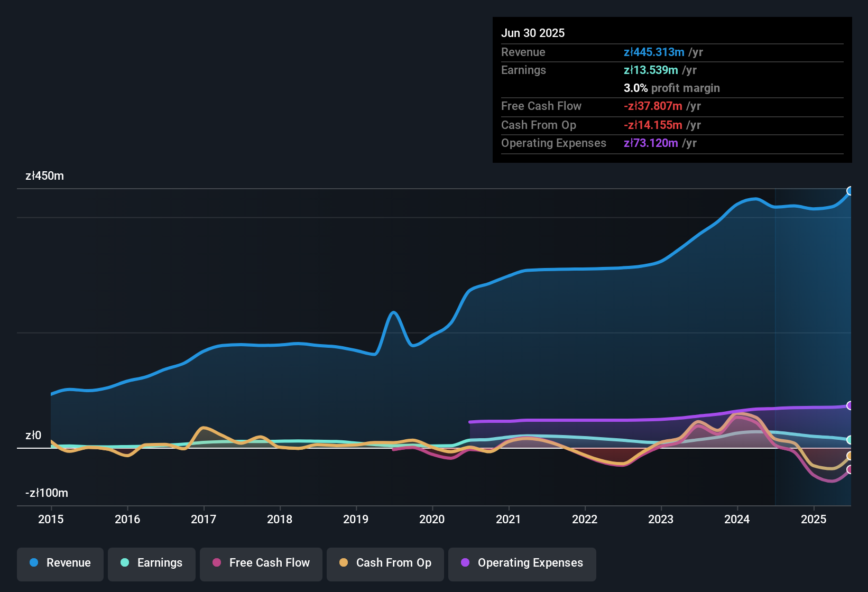Click the orange Cash From Op dot icon
The image size is (868, 592).
click(344, 563)
